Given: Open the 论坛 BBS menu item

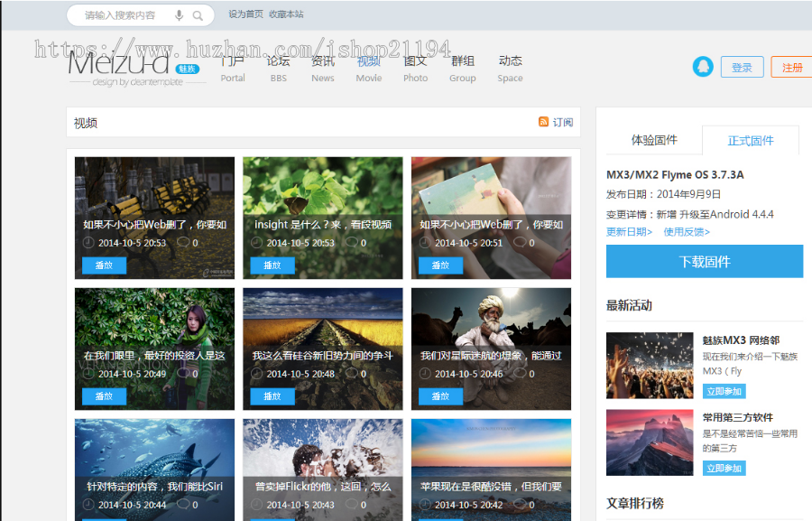Looking at the screenshot, I should point(278,68).
